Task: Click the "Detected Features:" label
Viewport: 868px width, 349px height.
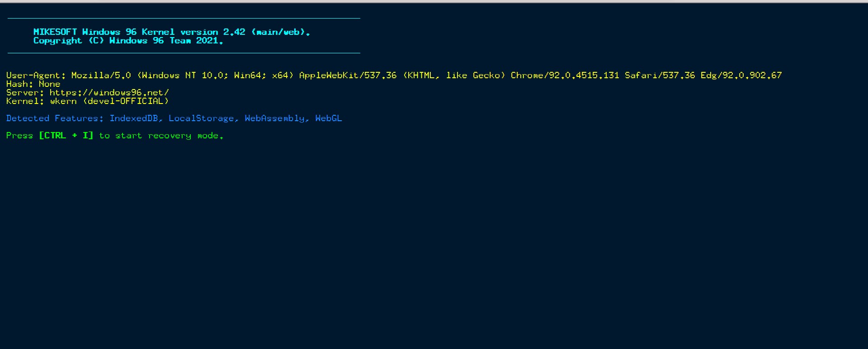Action: click(54, 118)
